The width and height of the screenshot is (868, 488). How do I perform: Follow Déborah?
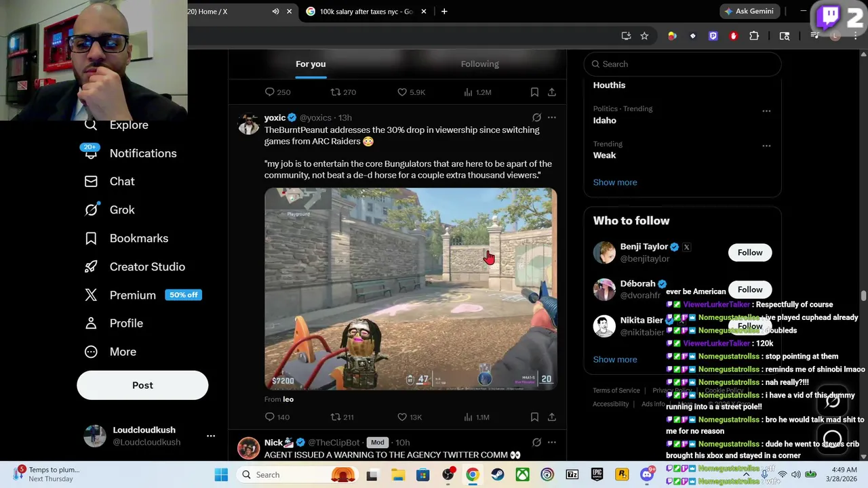(x=750, y=289)
